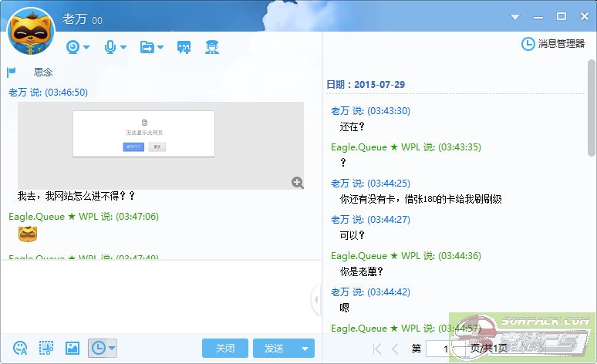Maximize the chat window
This screenshot has height=364, width=597.
pos(562,16)
